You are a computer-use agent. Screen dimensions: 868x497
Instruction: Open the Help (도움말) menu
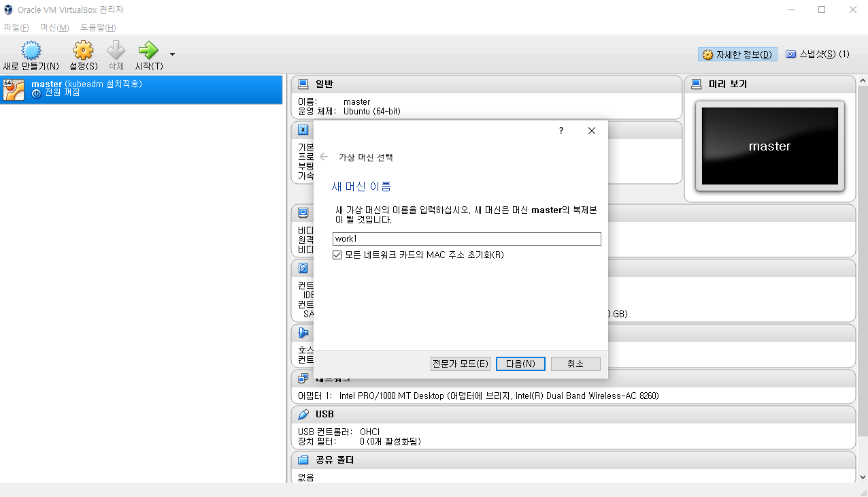[98, 27]
